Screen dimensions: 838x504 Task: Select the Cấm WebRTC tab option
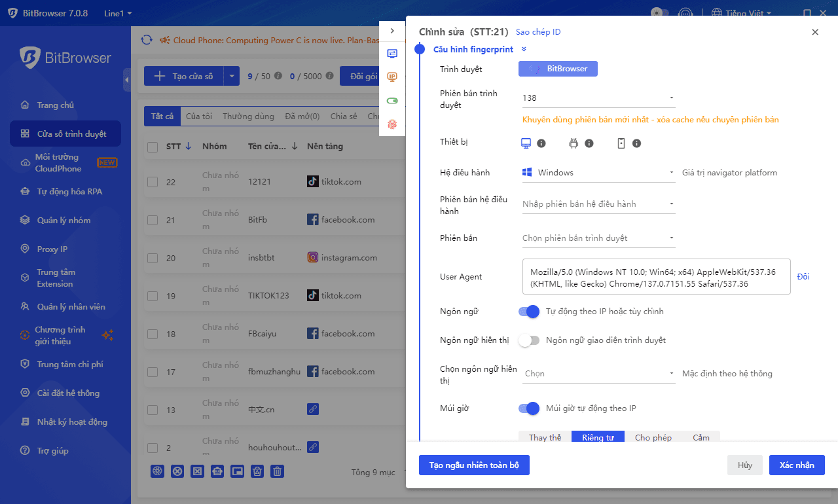pyautogui.click(x=701, y=437)
